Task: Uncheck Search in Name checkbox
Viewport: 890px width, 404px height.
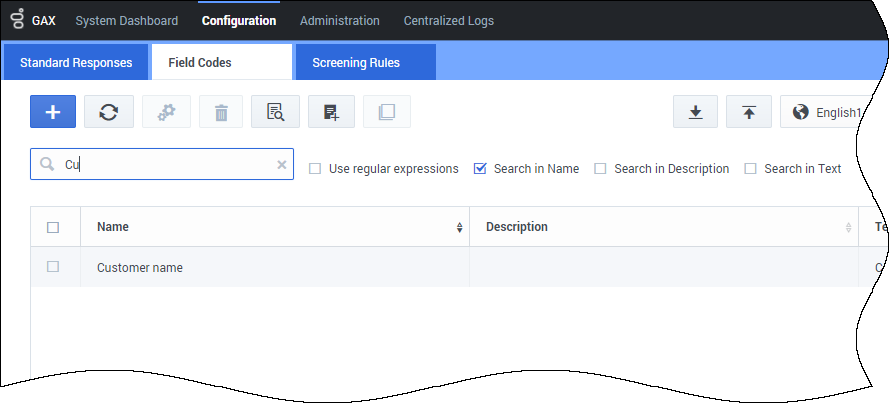Action: click(x=480, y=169)
